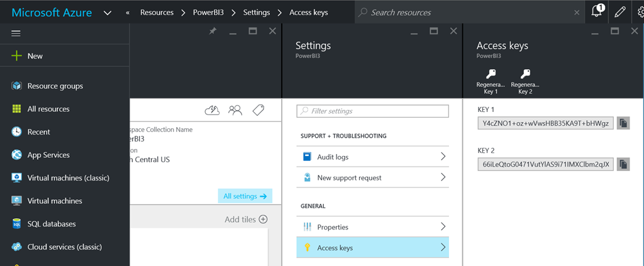Expand the breadcrumb double-chevron
The image size is (644, 266).
pos(128,13)
